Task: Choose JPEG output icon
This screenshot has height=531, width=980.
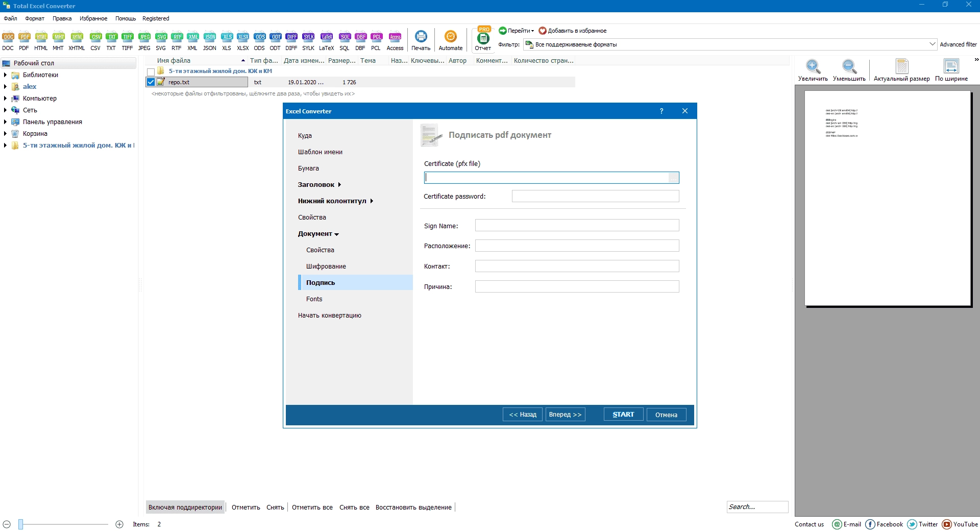Action: (144, 41)
